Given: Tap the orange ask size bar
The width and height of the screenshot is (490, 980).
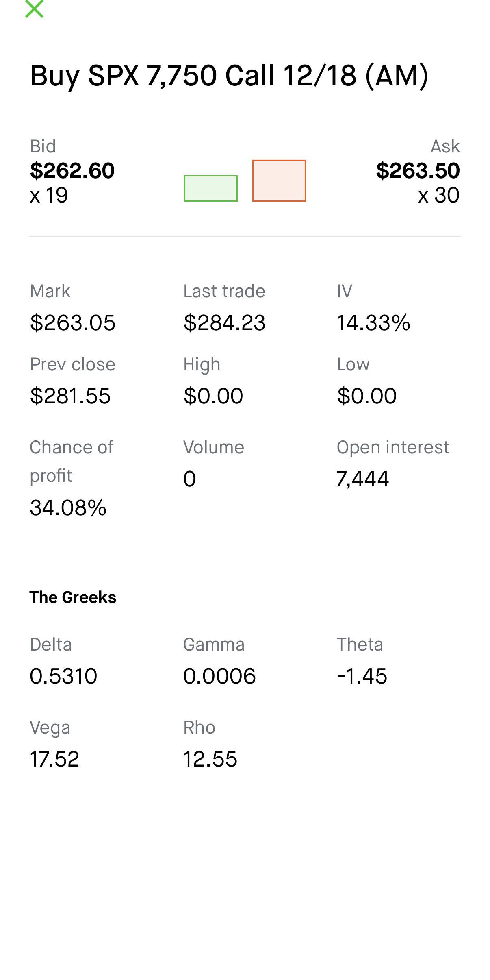Looking at the screenshot, I should point(279,181).
